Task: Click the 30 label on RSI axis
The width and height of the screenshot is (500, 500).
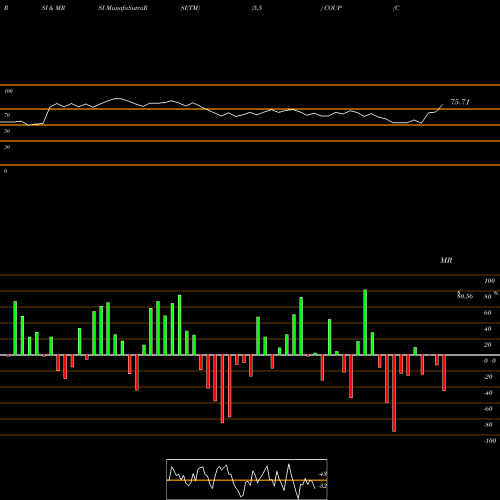Action: click(x=7, y=147)
